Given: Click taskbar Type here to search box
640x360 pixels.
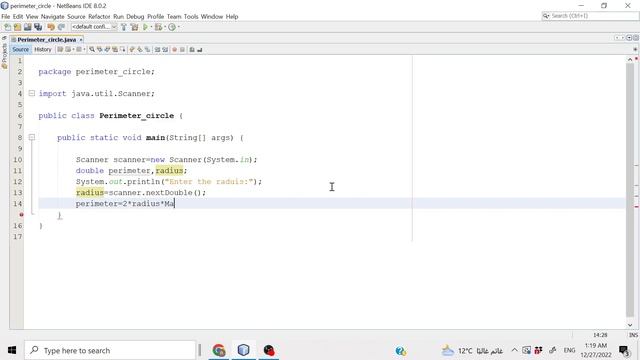Looking at the screenshot, I should [110, 350].
